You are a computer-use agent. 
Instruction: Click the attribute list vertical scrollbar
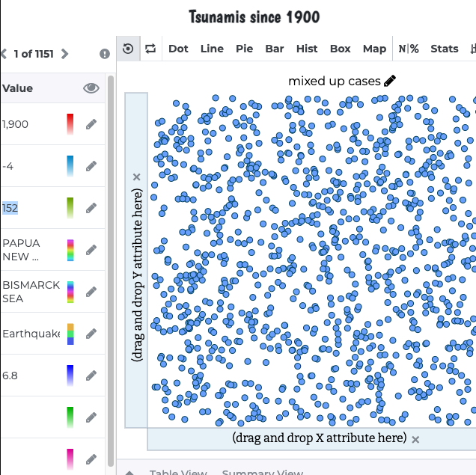pos(111,270)
